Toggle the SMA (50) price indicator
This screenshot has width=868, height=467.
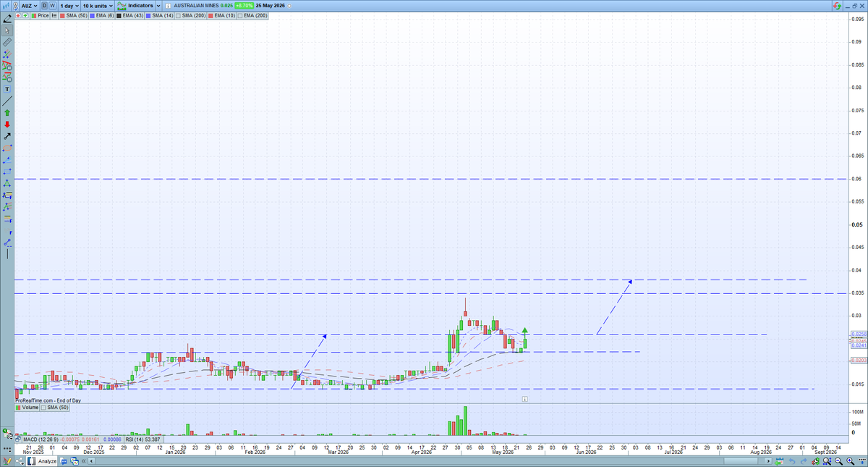coord(73,15)
